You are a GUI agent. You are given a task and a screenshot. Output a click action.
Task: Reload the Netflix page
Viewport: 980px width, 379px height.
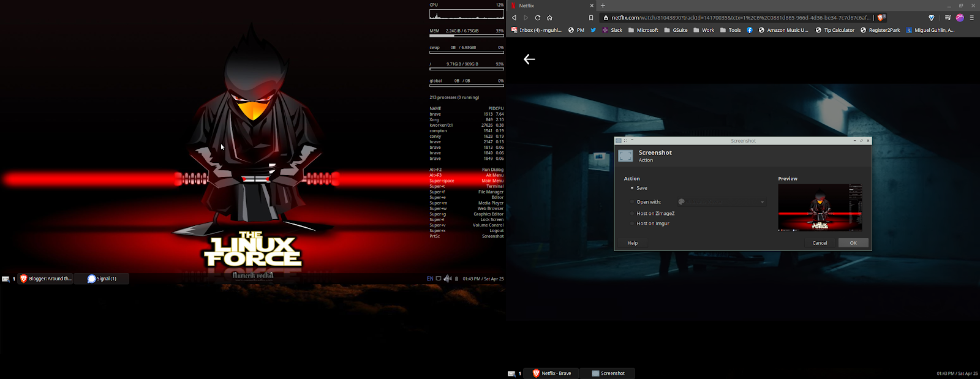[x=538, y=18]
